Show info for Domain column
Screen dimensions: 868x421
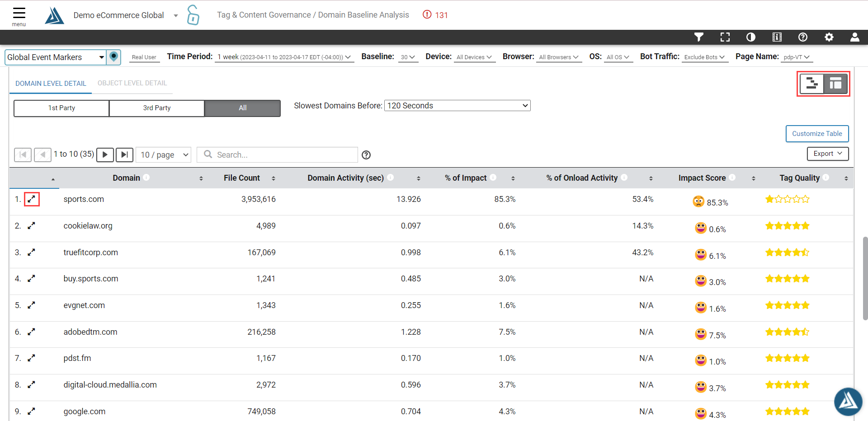tap(146, 178)
